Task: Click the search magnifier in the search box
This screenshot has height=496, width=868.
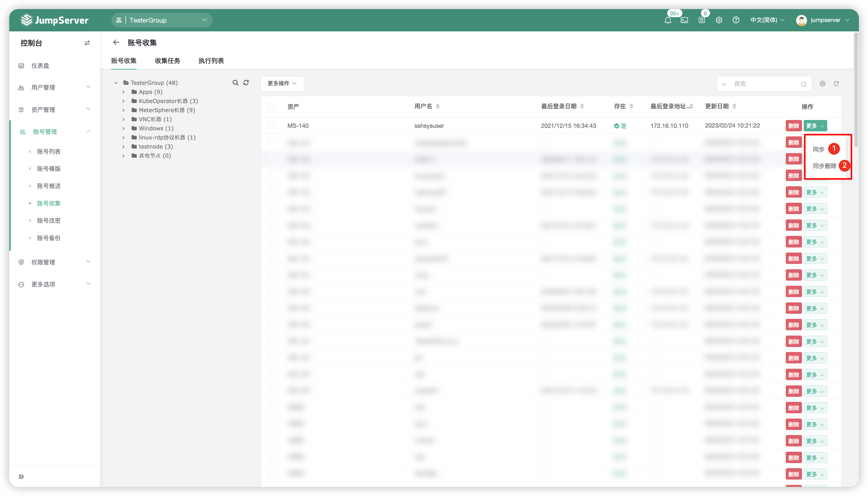Action: click(804, 84)
